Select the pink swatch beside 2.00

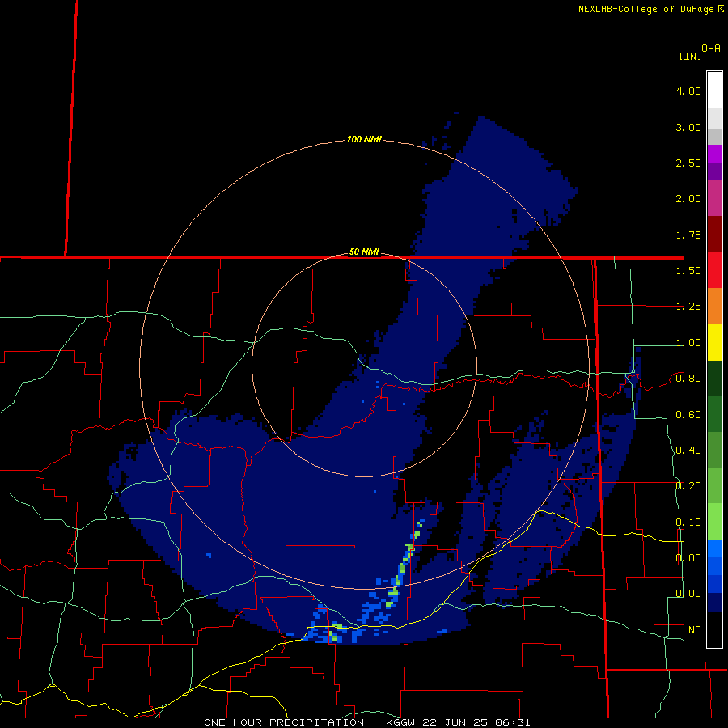[714, 198]
